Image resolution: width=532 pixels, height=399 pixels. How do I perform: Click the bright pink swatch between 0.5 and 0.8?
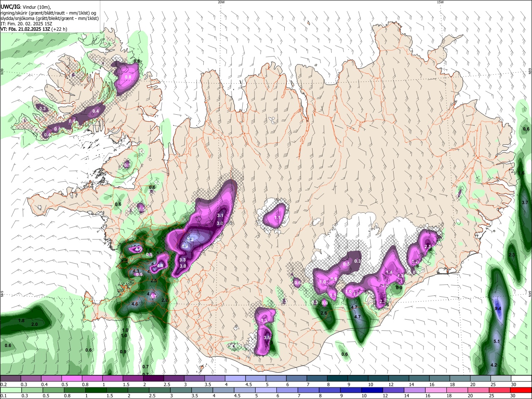pyautogui.click(x=71, y=378)
